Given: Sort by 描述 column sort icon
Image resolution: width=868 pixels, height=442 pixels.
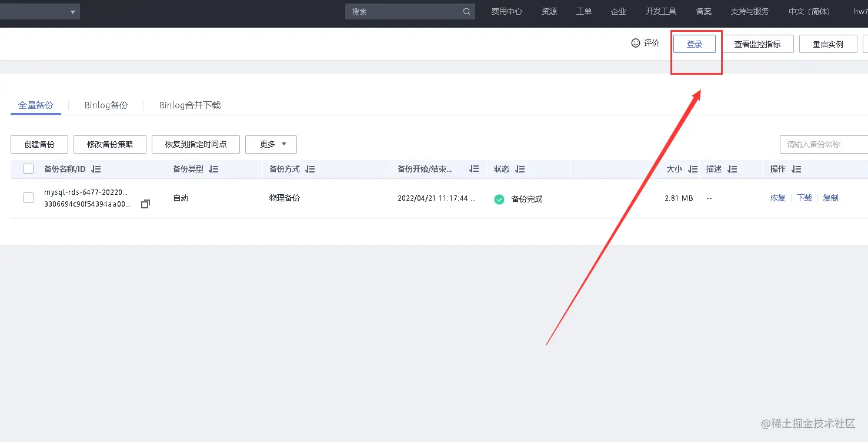Looking at the screenshot, I should coord(732,169).
